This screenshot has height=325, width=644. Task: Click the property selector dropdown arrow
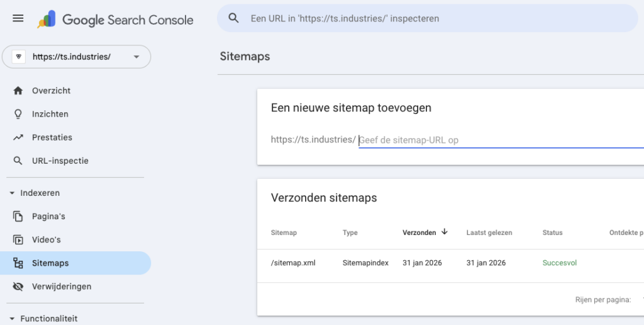(136, 57)
